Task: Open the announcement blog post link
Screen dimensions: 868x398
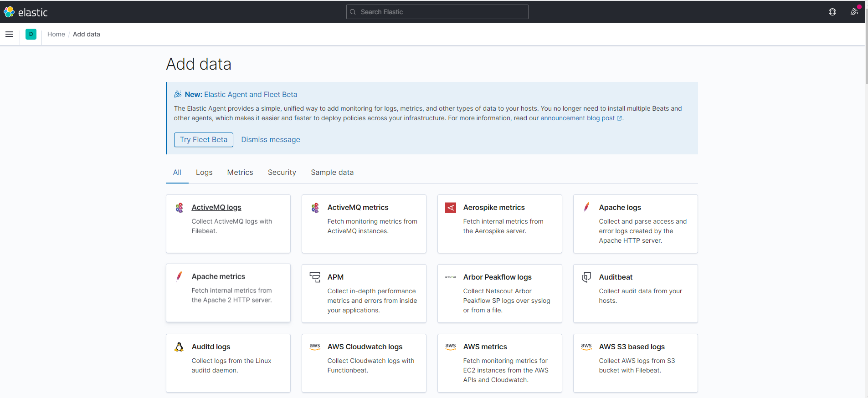Action: pos(577,118)
